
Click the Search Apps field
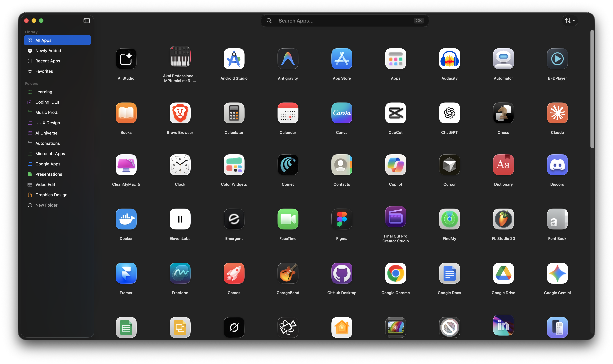pyautogui.click(x=343, y=21)
